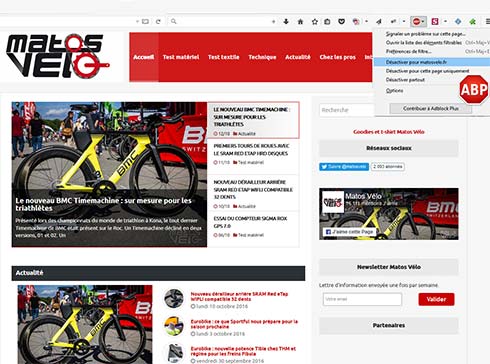This screenshot has width=490, height=364.
Task: Open the Adblock 'Options' menu entry
Action: pyautogui.click(x=394, y=91)
